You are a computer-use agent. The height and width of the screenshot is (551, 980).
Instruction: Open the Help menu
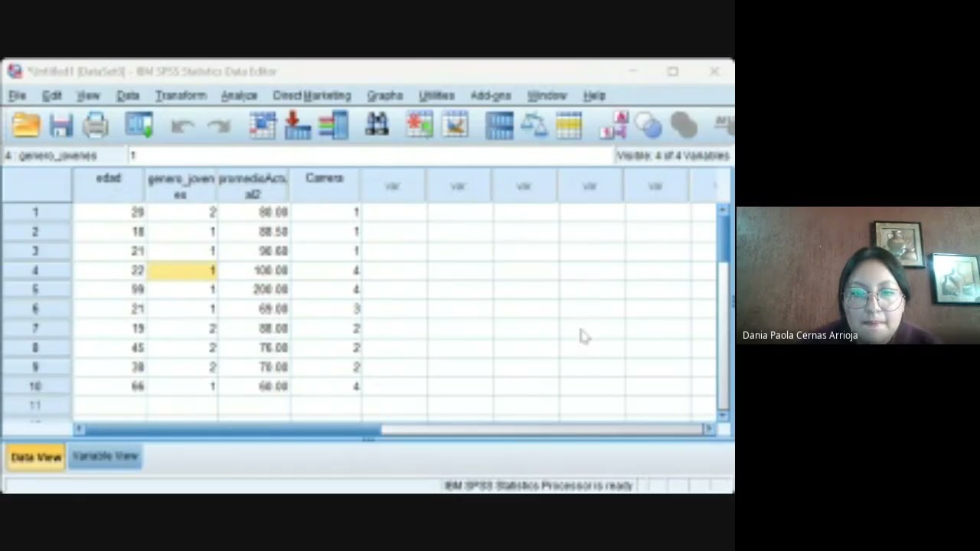pos(594,96)
